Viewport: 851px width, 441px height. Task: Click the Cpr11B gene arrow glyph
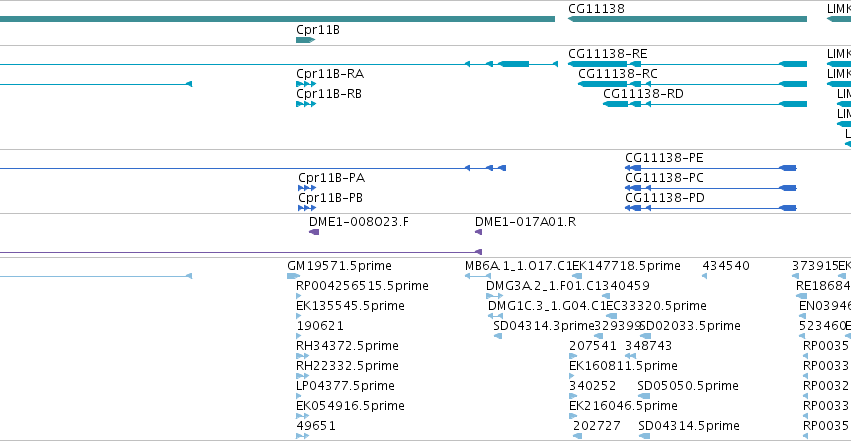tap(306, 40)
